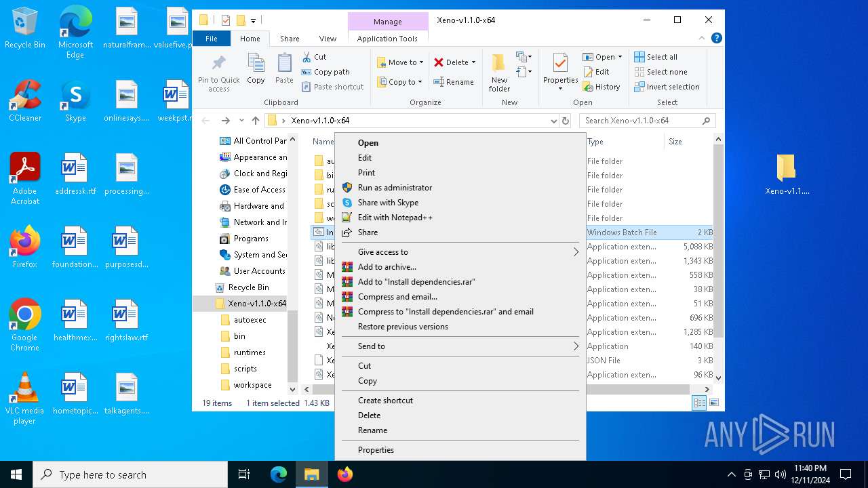Choose Run as administrator
The height and width of the screenshot is (488, 868).
[460, 188]
